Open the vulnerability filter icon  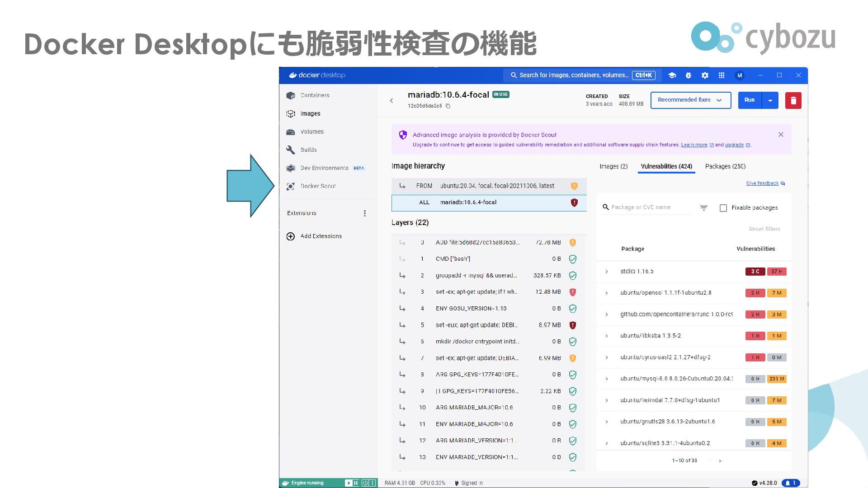(x=704, y=208)
